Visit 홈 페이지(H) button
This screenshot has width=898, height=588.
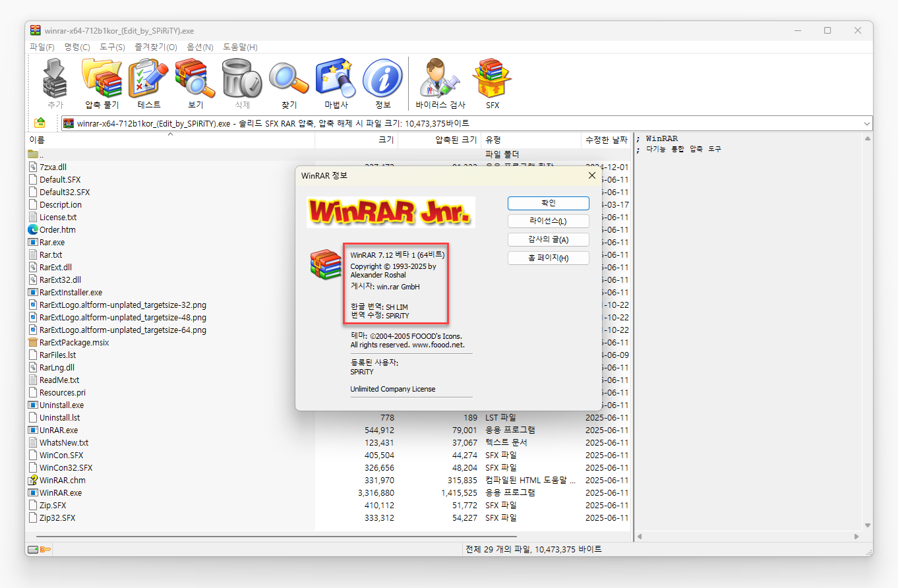pos(549,258)
